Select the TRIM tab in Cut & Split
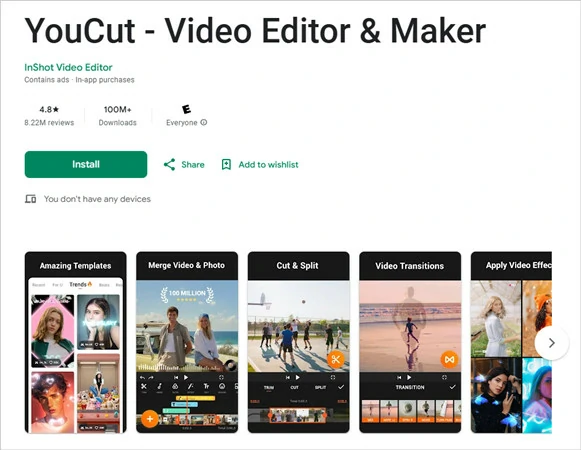 coord(269,387)
